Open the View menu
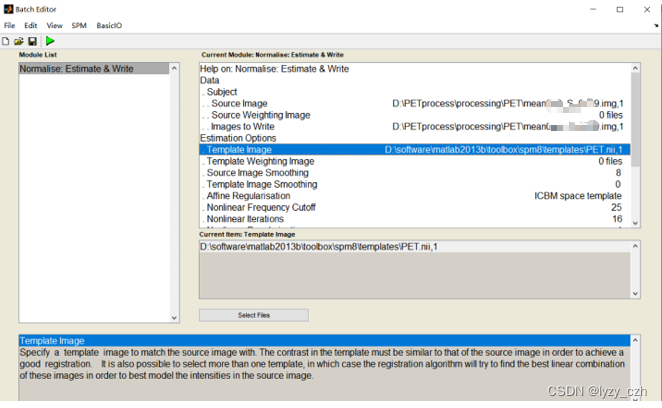 coord(54,25)
